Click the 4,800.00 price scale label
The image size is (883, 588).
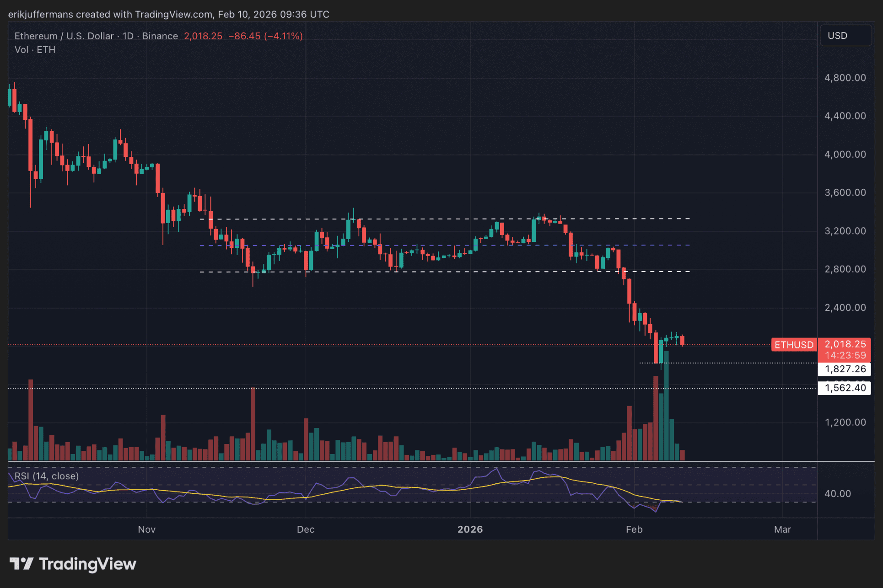[845, 78]
